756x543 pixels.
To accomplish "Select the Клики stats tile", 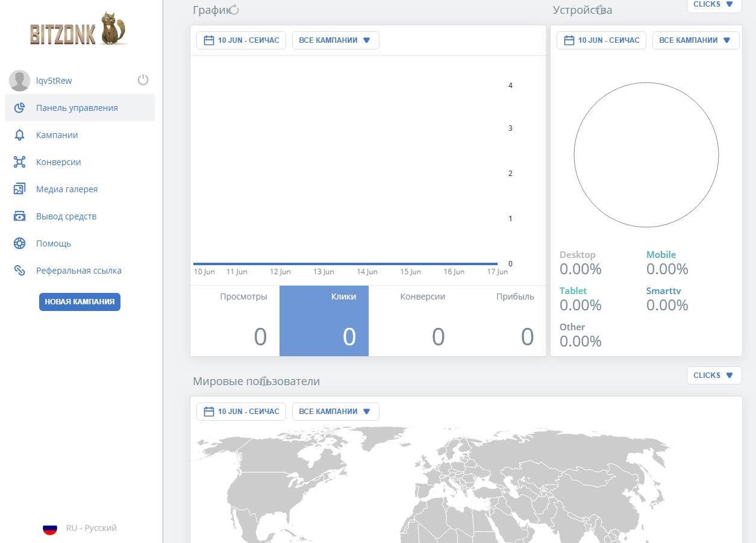I will tap(324, 321).
